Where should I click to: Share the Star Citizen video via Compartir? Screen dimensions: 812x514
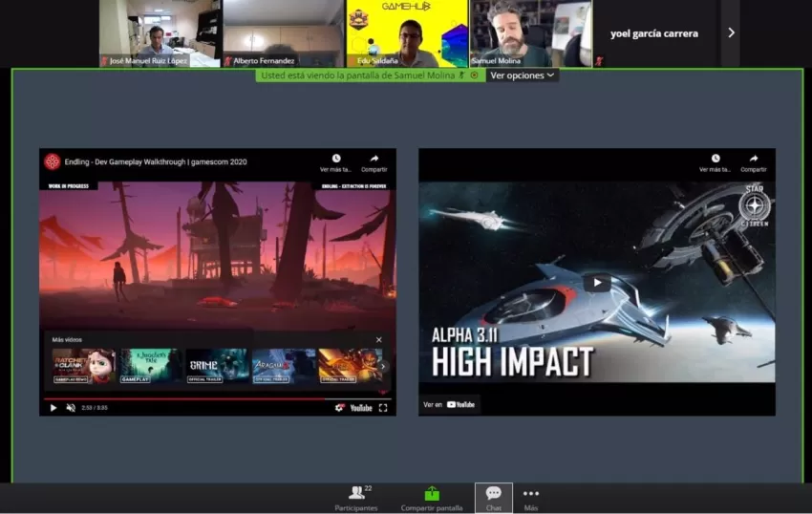coord(754,162)
